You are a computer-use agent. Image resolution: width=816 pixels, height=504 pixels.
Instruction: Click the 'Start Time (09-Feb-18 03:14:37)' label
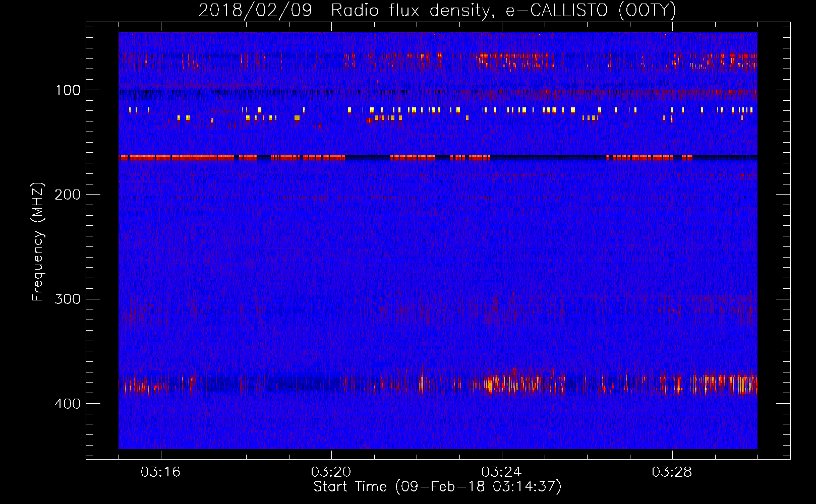(438, 487)
